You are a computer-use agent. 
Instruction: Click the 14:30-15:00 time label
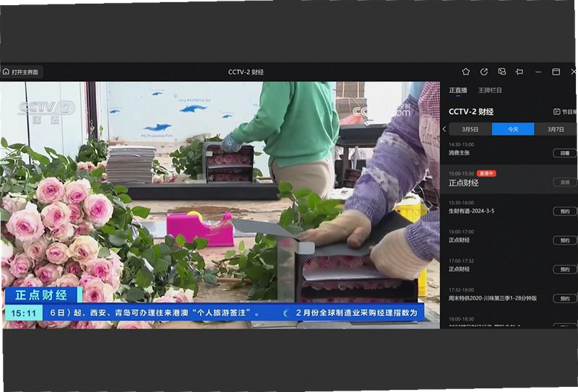(x=461, y=144)
